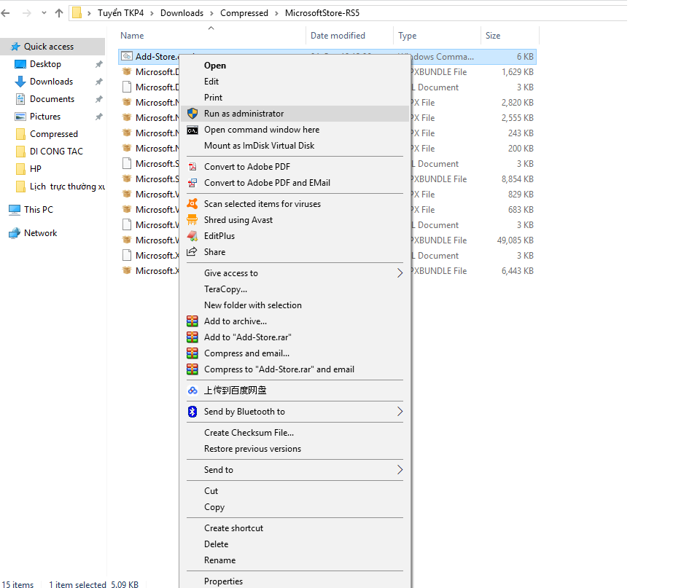700x588 pixels.
Task: Expand the Give access to submenu arrow
Action: coord(400,273)
